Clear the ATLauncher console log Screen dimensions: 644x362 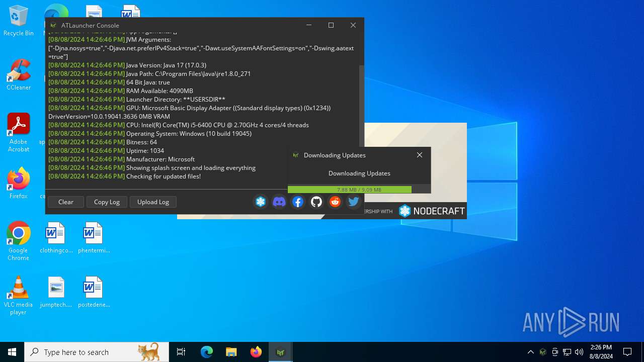coord(65,202)
